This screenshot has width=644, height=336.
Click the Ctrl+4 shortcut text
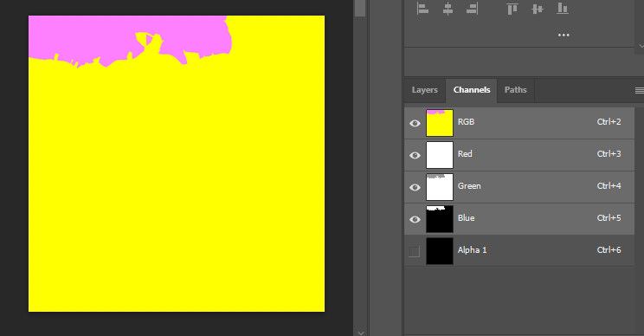[609, 186]
